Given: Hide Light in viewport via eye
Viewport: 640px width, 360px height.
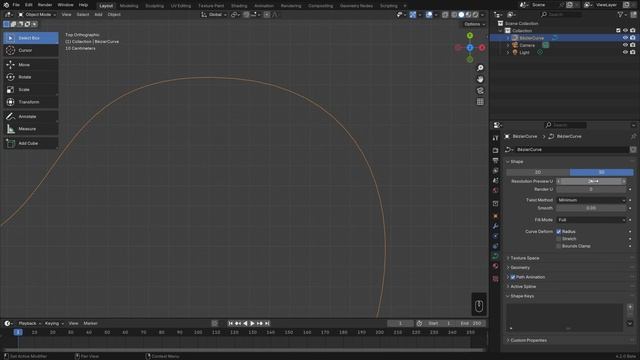Looking at the screenshot, I should [x=625, y=52].
